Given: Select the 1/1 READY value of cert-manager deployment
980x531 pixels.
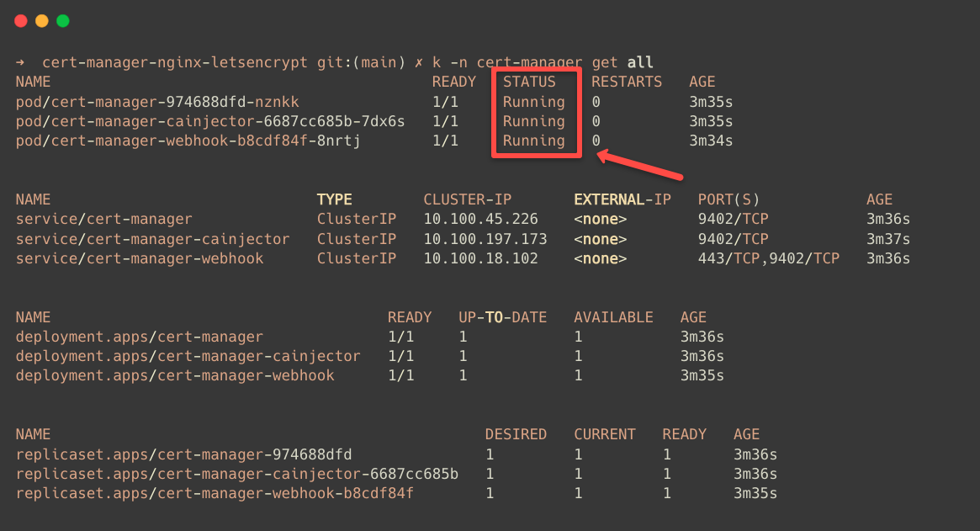Looking at the screenshot, I should click(x=401, y=336).
